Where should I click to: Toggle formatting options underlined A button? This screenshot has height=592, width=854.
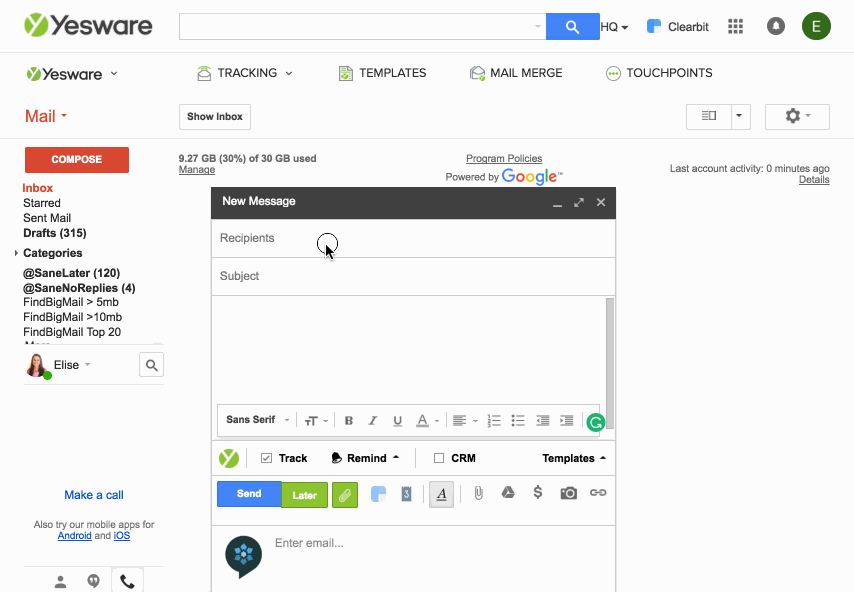click(x=441, y=494)
